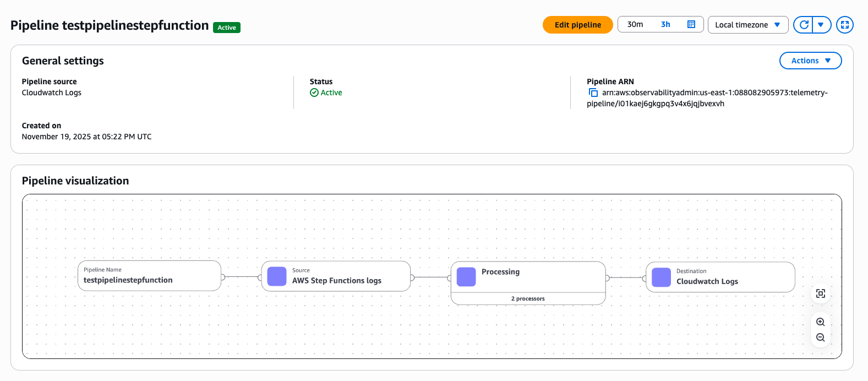This screenshot has height=381, width=868.
Task: Expand the Actions dropdown menu
Action: click(810, 61)
